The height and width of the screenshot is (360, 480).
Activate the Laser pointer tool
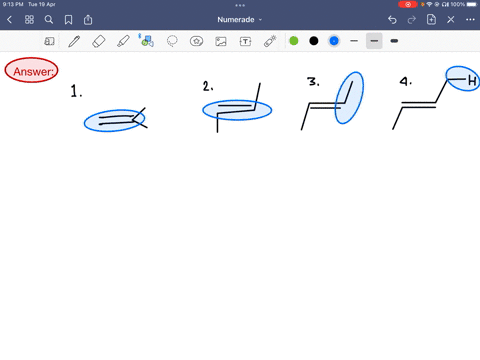pos(270,41)
